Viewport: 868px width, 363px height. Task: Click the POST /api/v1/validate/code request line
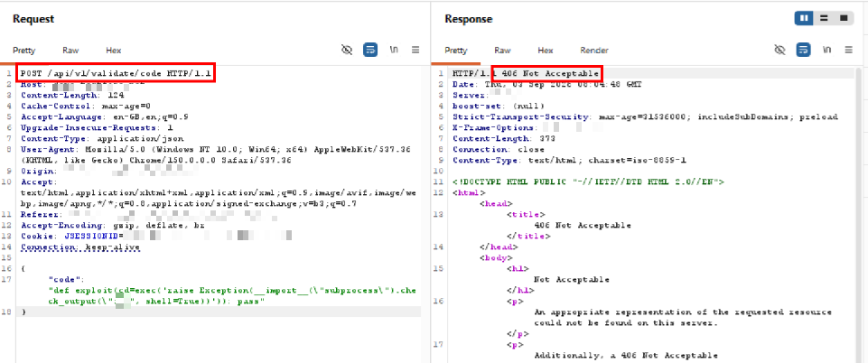[116, 73]
